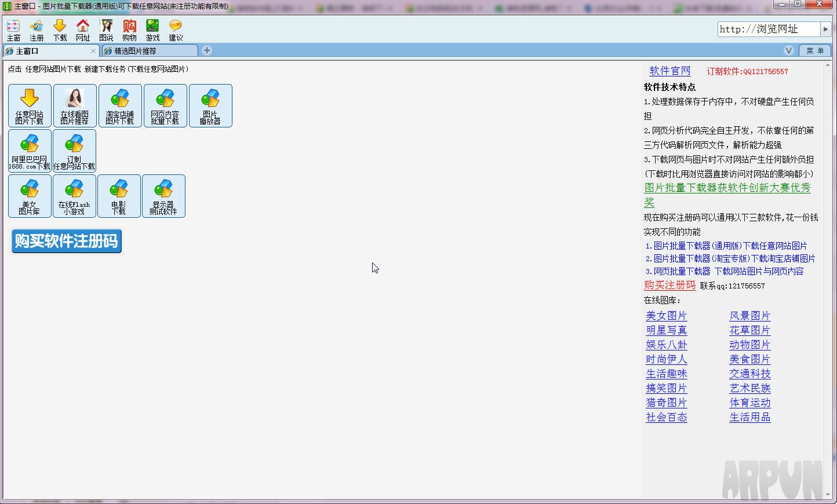Launch the 图片播放器 tile

pos(210,105)
